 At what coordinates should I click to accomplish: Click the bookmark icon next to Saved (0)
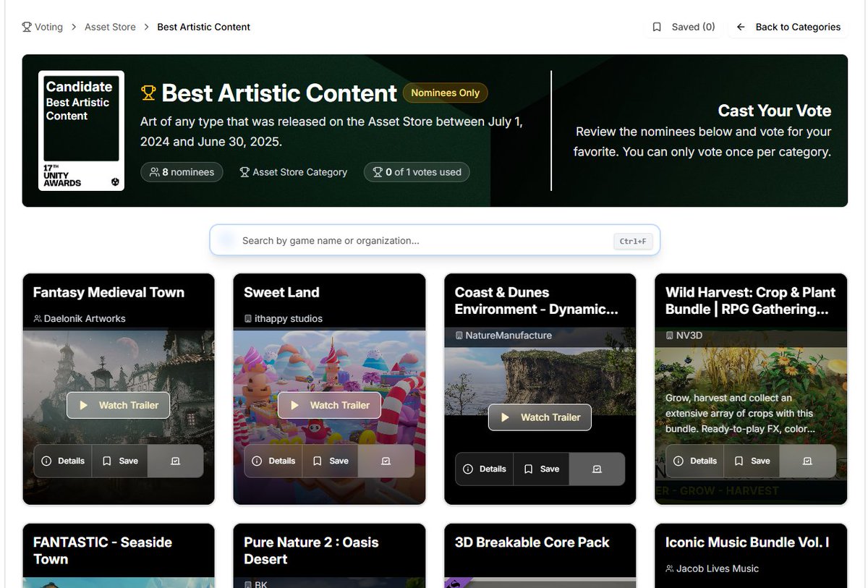[657, 27]
